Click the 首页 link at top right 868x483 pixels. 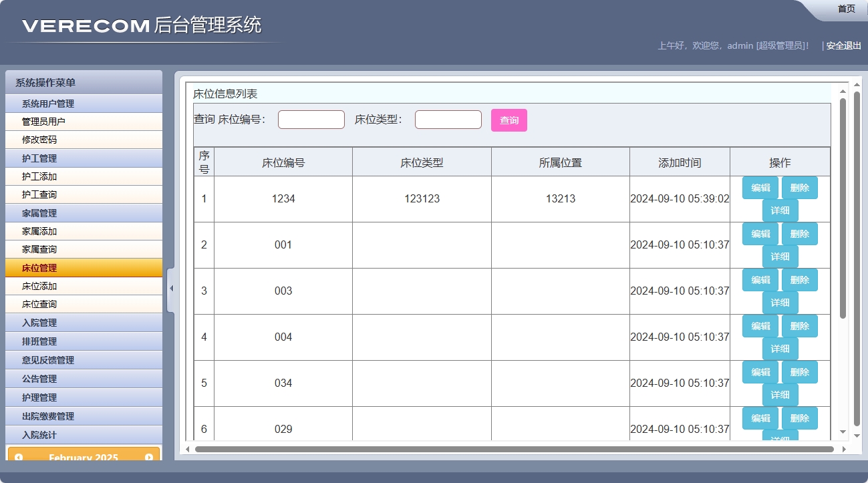point(845,9)
